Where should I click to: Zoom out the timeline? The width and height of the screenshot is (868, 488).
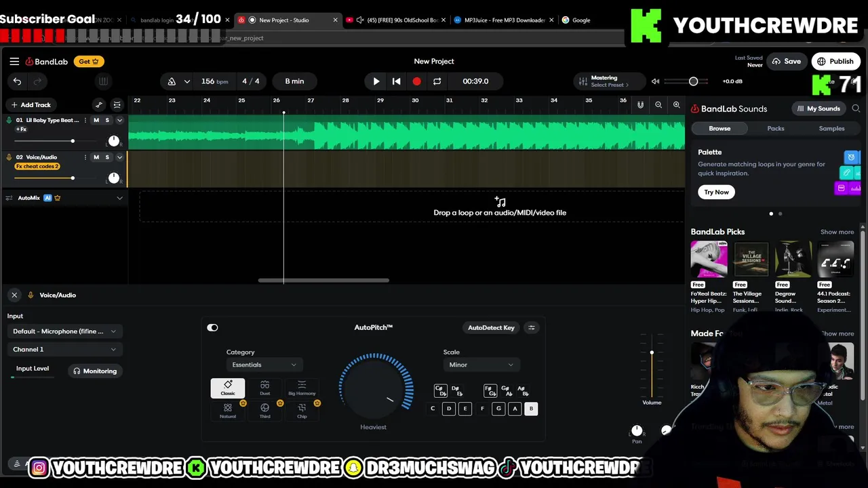[x=658, y=105]
